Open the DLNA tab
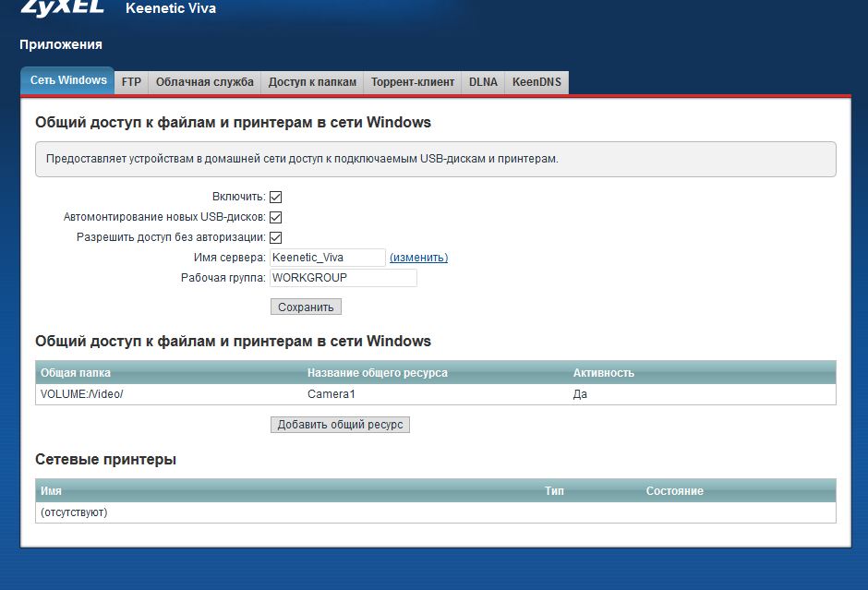The width and height of the screenshot is (868, 590). pyautogui.click(x=483, y=82)
